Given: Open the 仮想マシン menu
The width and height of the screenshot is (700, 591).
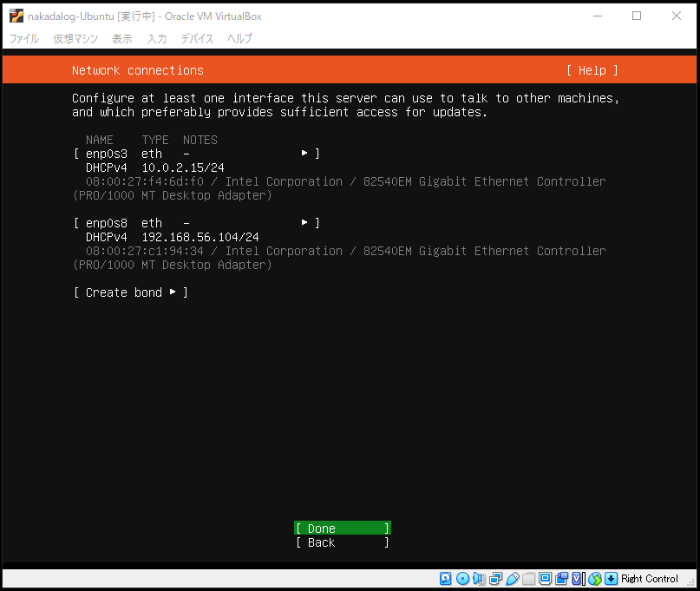Looking at the screenshot, I should tap(75, 39).
